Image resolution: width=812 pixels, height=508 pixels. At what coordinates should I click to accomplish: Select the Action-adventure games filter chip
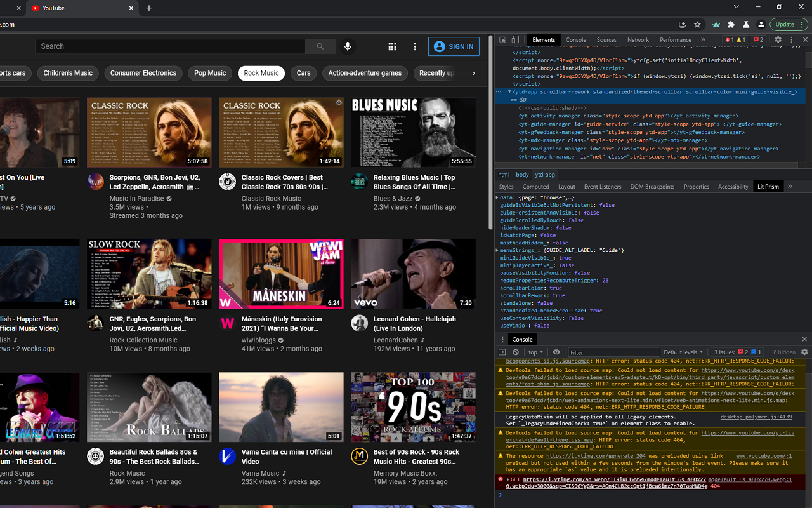pos(365,73)
